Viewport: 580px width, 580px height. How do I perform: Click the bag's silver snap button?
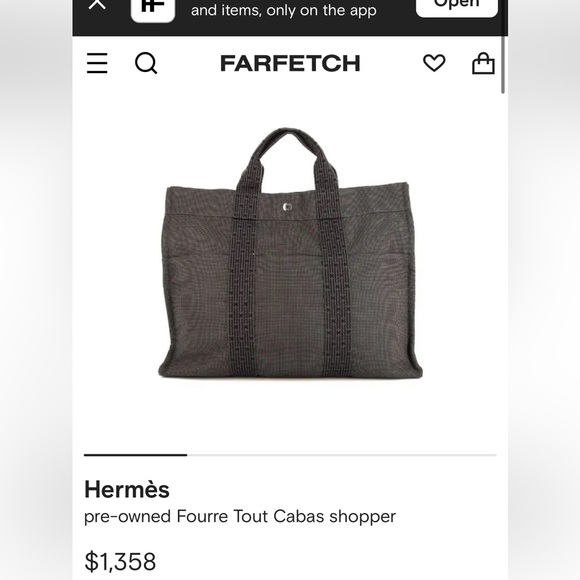(x=287, y=207)
